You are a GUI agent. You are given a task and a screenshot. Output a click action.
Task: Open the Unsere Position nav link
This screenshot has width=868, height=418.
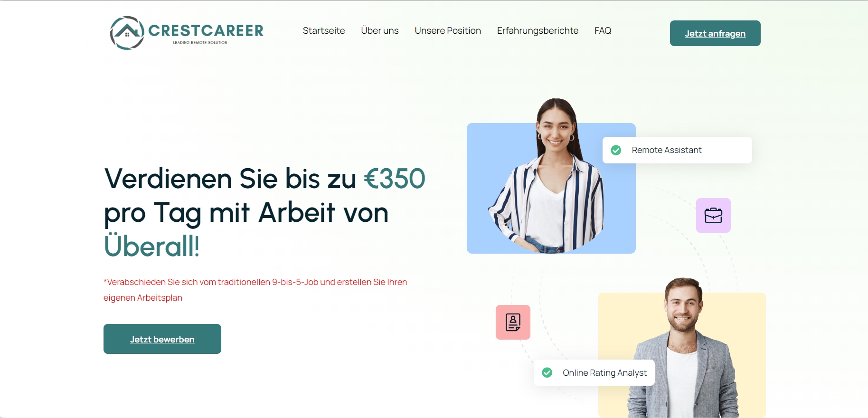coord(448,30)
